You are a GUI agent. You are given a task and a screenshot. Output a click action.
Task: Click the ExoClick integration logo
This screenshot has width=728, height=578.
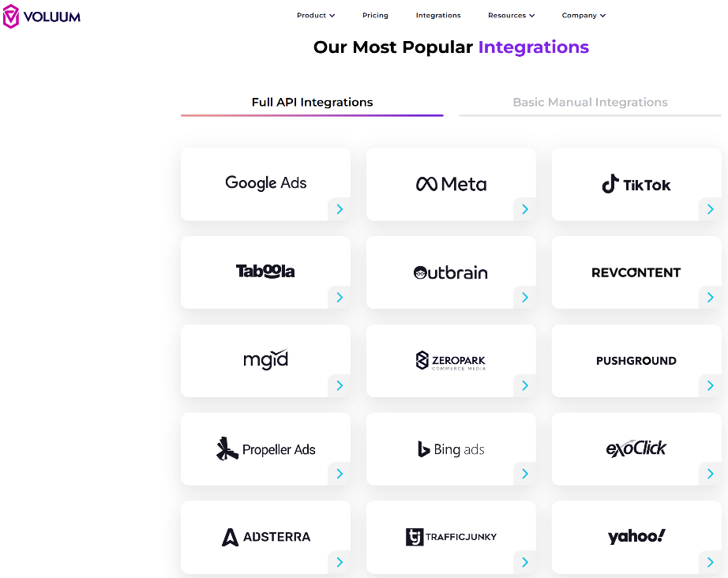pos(636,449)
